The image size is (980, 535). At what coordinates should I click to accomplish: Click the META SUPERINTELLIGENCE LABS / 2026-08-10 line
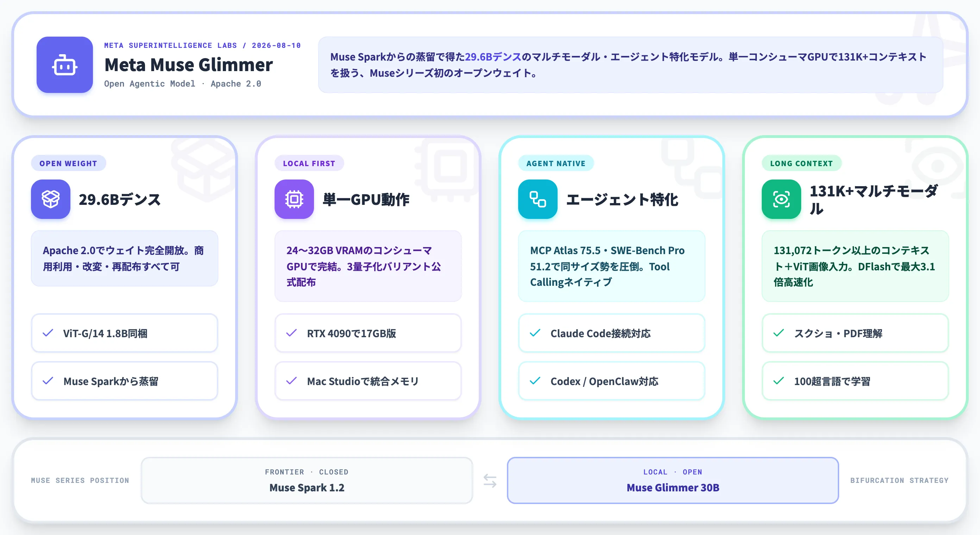coord(202,45)
